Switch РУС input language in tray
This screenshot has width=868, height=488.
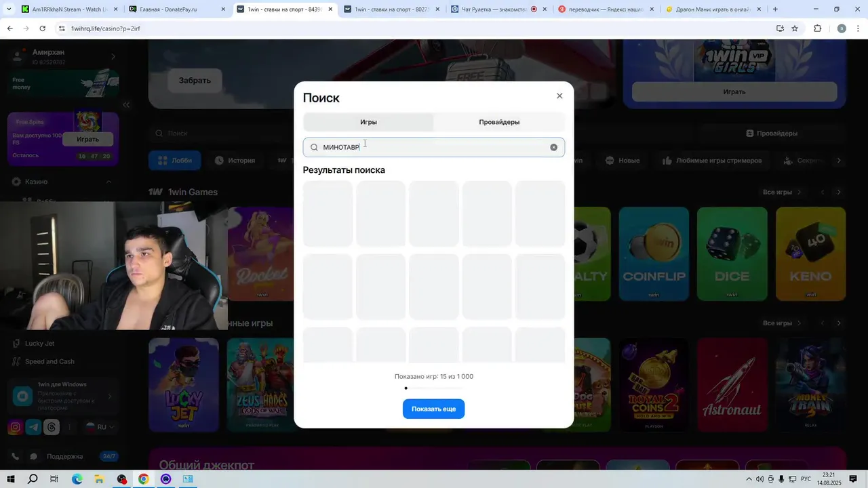tap(806, 479)
